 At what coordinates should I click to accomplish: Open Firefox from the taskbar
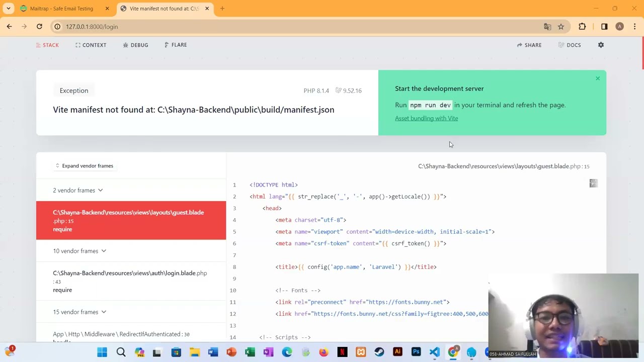pyautogui.click(x=324, y=352)
